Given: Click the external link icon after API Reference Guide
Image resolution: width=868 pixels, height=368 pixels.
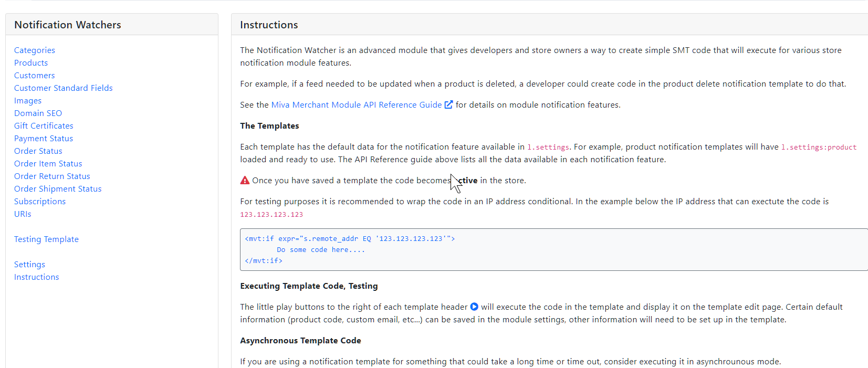Looking at the screenshot, I should (x=448, y=104).
